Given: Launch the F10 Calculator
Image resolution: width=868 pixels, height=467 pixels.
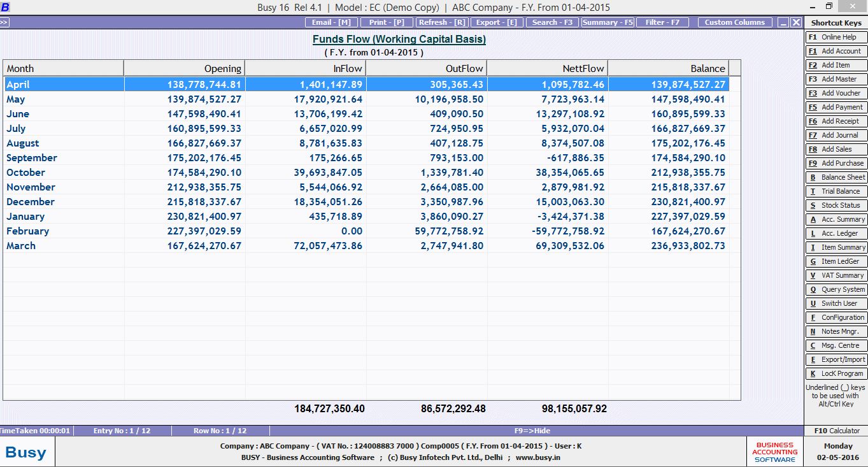Looking at the screenshot, I should 836,431.
